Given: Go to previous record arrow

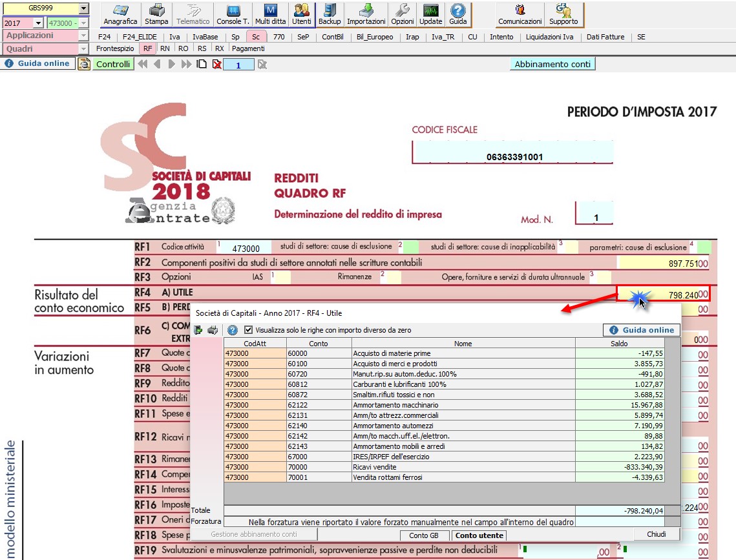Looking at the screenshot, I should (157, 64).
